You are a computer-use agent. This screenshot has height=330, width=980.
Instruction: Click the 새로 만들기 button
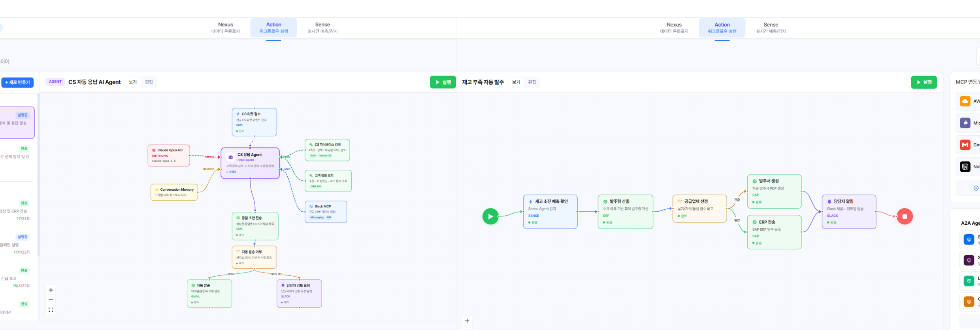pos(17,82)
